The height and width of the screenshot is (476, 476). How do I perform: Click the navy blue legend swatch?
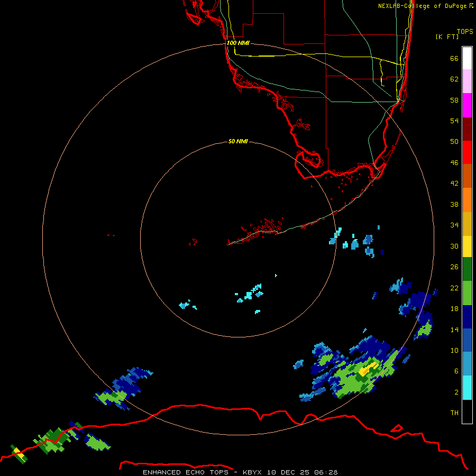click(x=467, y=317)
